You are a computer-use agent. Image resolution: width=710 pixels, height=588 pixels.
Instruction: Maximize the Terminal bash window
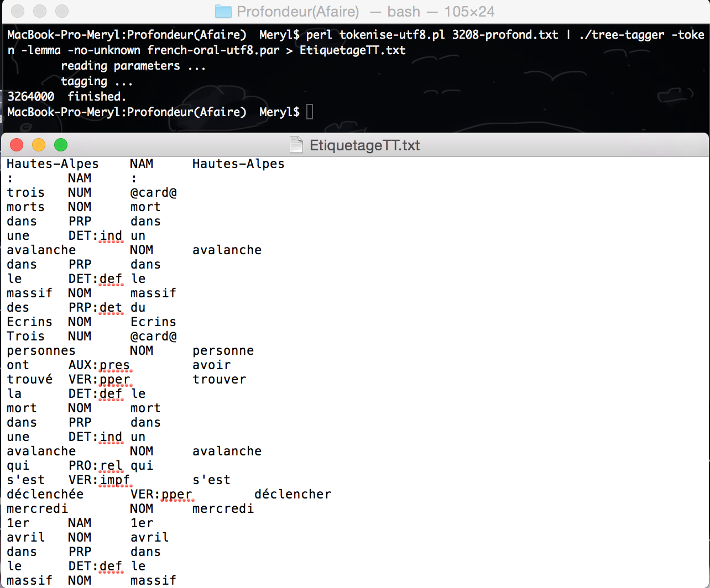[x=62, y=11]
